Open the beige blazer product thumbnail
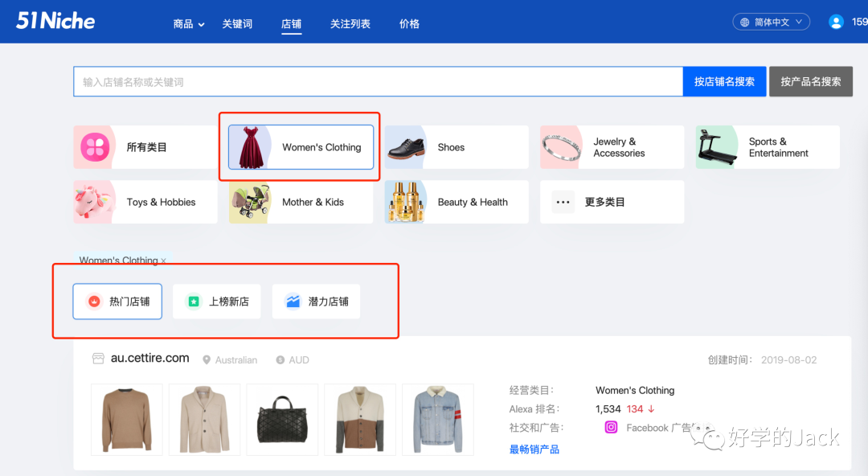Screen dimensions: 868x476 pos(204,420)
